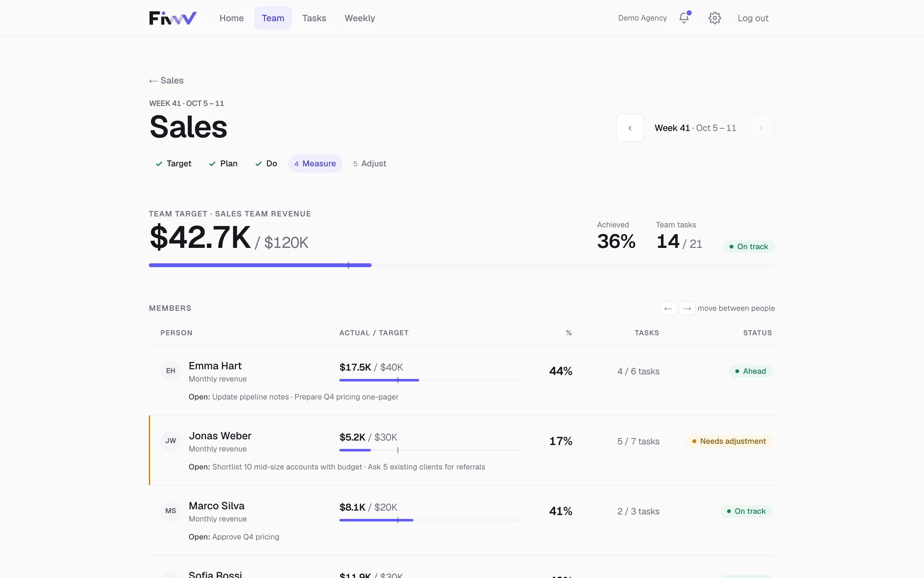924x578 pixels.
Task: Open the Home tab
Action: pos(231,18)
